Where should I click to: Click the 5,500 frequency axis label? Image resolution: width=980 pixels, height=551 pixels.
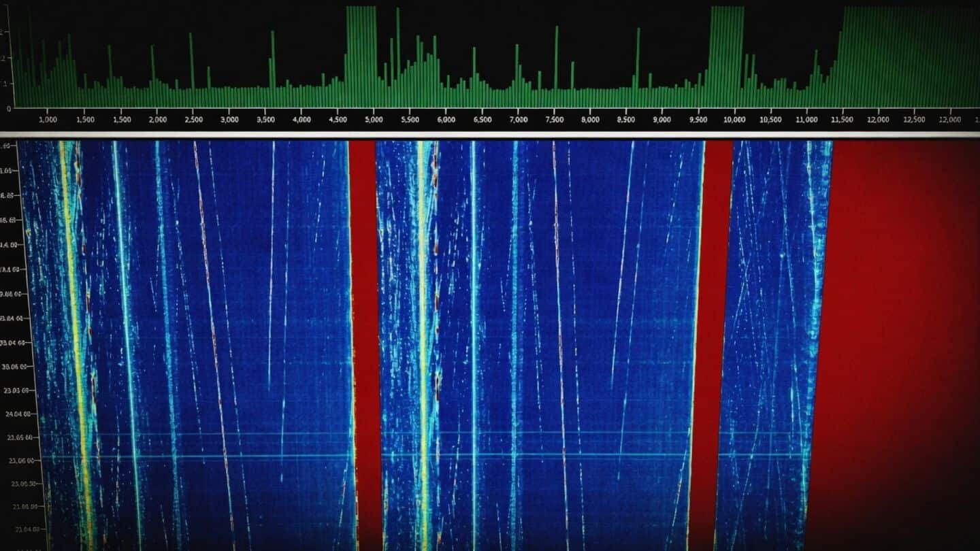tap(410, 120)
